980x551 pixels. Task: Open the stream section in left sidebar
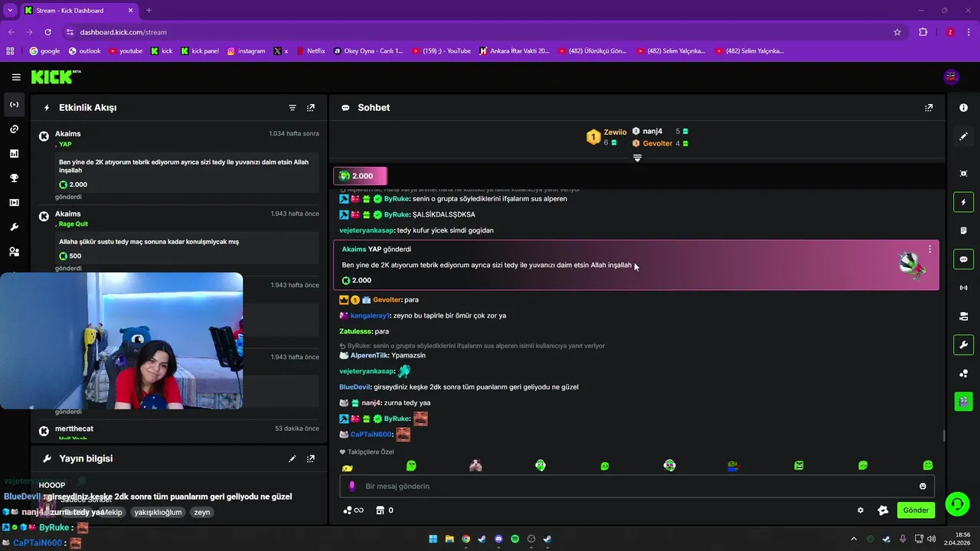coord(15,105)
